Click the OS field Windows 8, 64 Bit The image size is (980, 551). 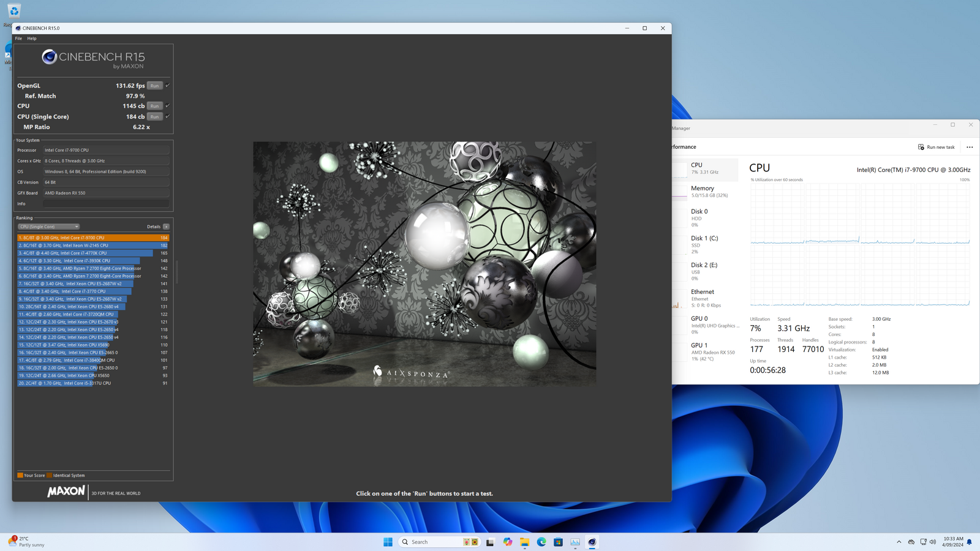106,171
